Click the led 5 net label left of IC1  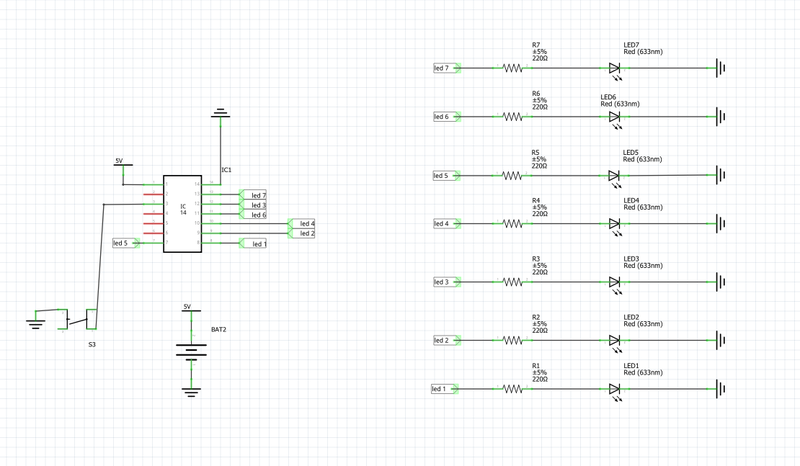tap(124, 243)
